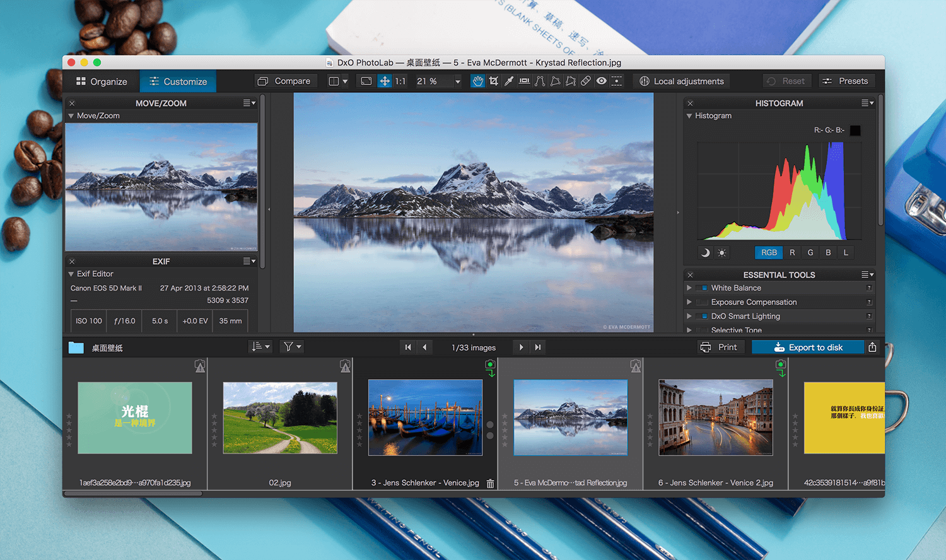This screenshot has width=946, height=560.
Task: Open the Essential Tools palette menu
Action: (868, 275)
